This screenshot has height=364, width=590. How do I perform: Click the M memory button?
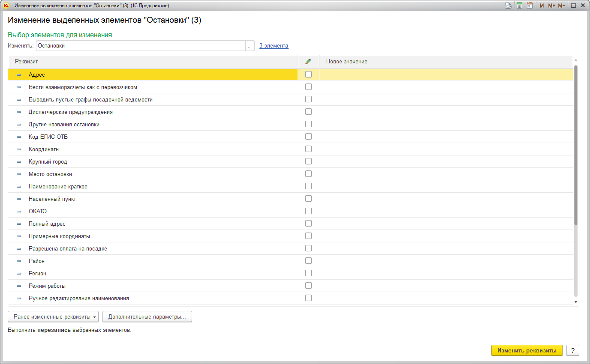[x=542, y=6]
